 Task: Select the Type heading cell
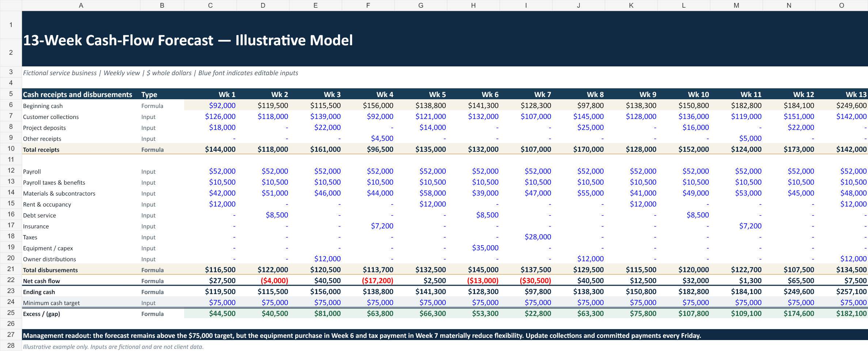pos(162,94)
